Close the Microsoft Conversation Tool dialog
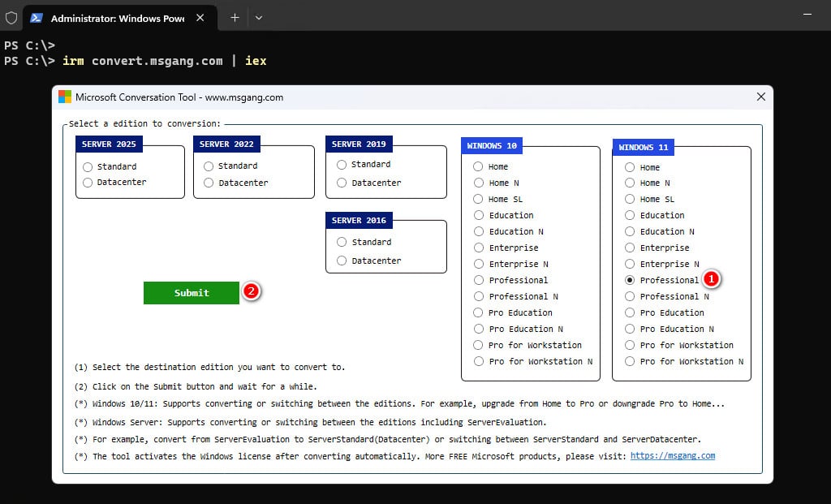This screenshot has height=504, width=831. click(x=761, y=97)
